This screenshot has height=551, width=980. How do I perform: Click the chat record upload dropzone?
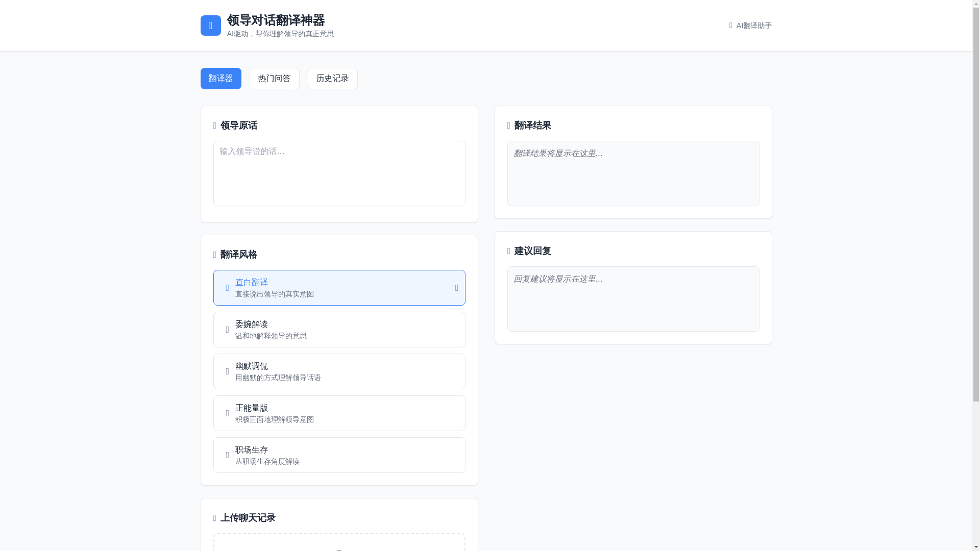(339, 542)
